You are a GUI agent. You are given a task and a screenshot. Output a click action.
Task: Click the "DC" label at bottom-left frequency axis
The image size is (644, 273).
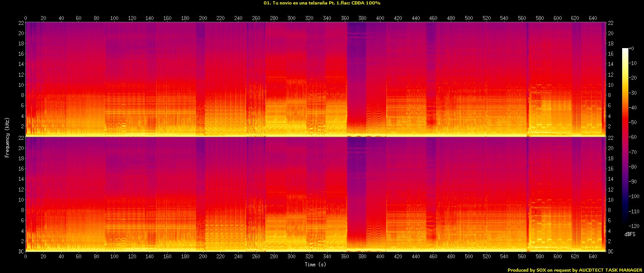coord(21,252)
